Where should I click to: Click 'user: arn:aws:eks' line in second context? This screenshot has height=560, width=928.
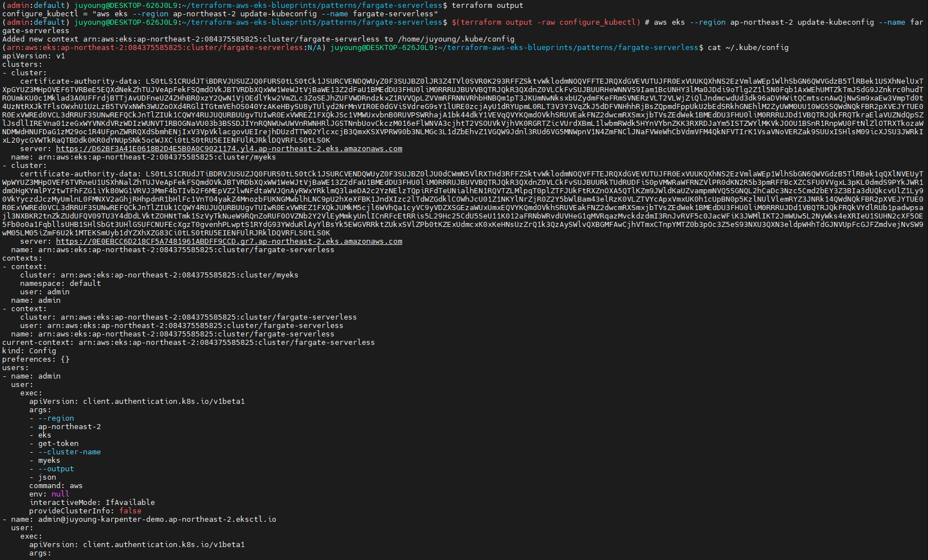click(x=182, y=326)
